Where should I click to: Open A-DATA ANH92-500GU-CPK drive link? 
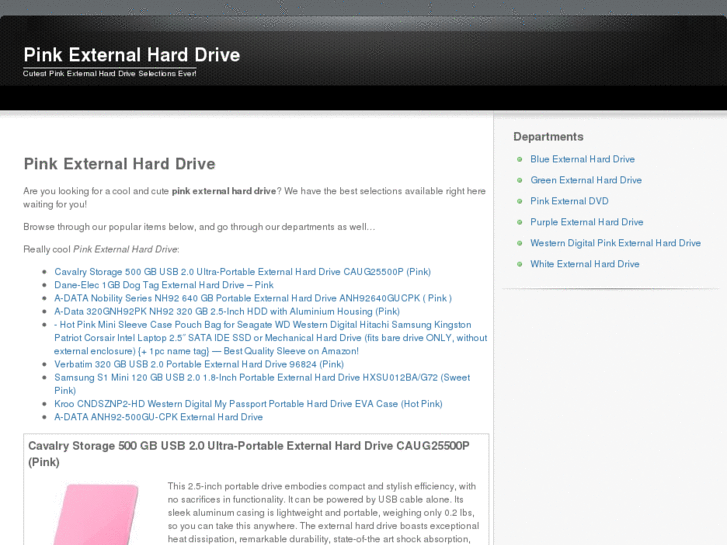point(159,417)
